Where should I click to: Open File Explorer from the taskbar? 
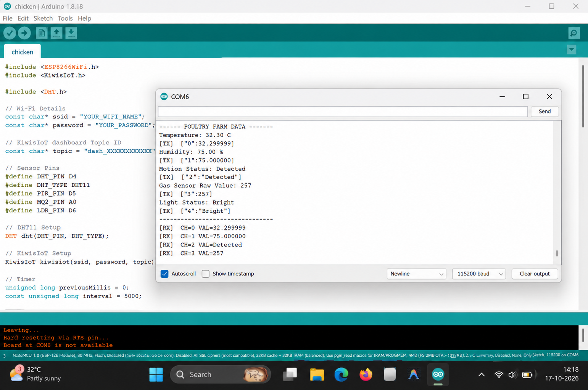[317, 375]
